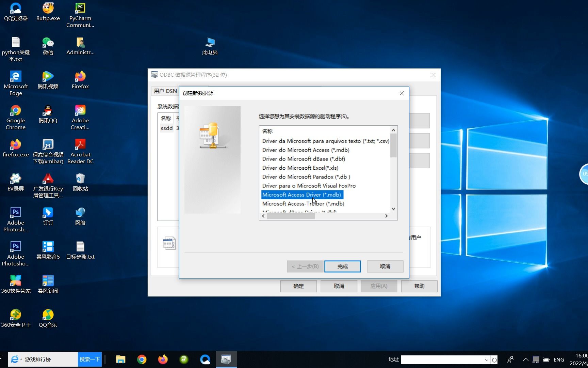The width and height of the screenshot is (588, 368).
Task: Open 360 browser taskbar icon
Action: 184,359
